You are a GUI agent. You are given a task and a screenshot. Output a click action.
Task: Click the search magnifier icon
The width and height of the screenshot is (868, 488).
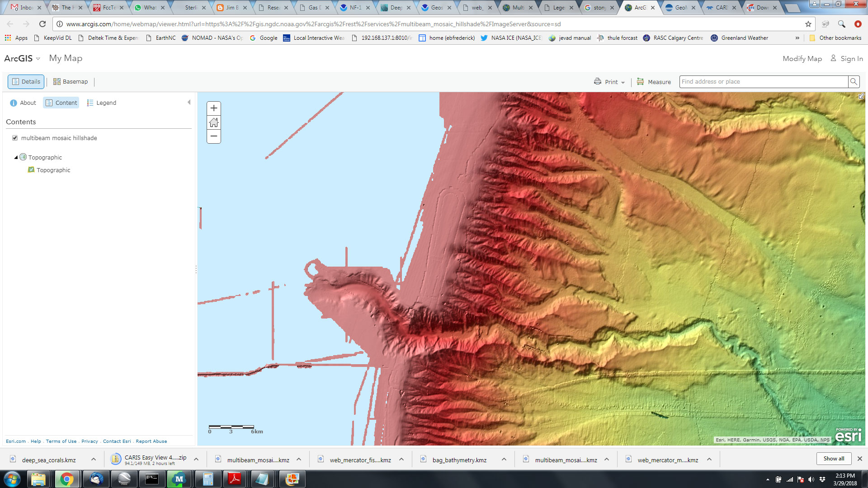point(853,82)
